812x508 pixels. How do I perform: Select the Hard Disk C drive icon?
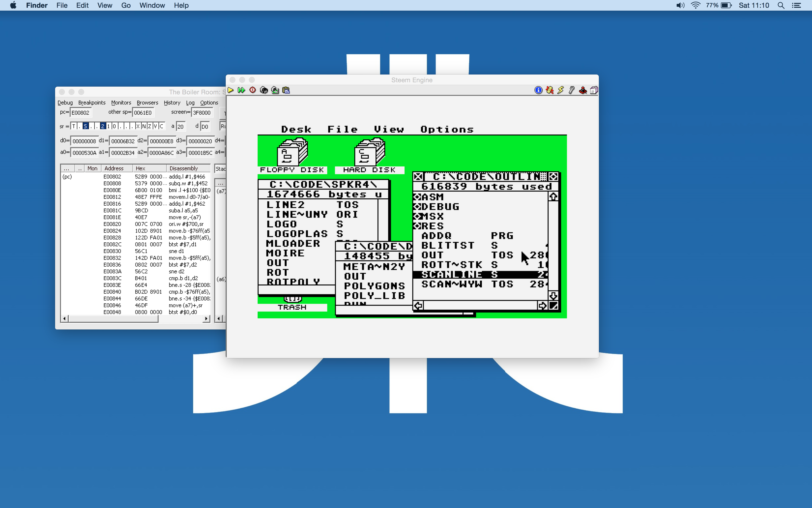coord(370,152)
